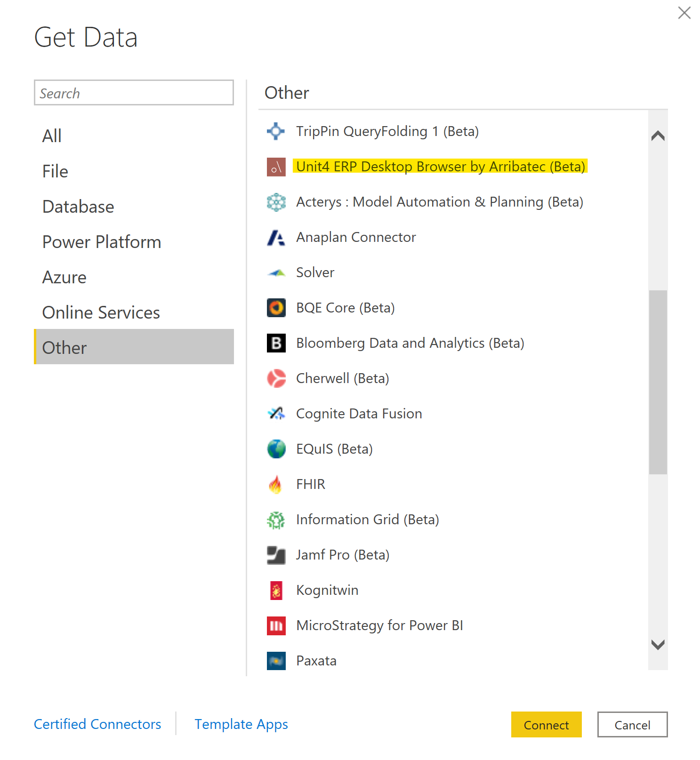The width and height of the screenshot is (700, 760).
Task: Click the Cherwell connector icon
Action: click(x=276, y=378)
